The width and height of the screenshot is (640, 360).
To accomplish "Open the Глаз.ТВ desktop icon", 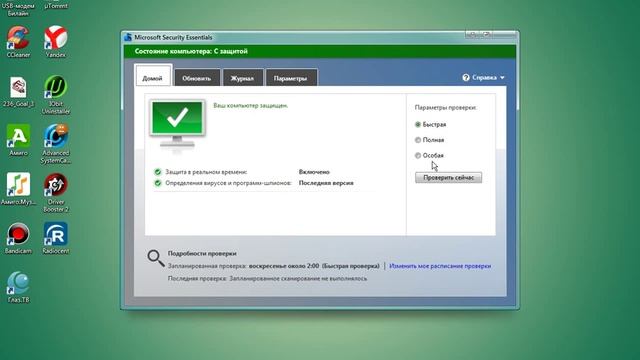I will pyautogui.click(x=18, y=287).
